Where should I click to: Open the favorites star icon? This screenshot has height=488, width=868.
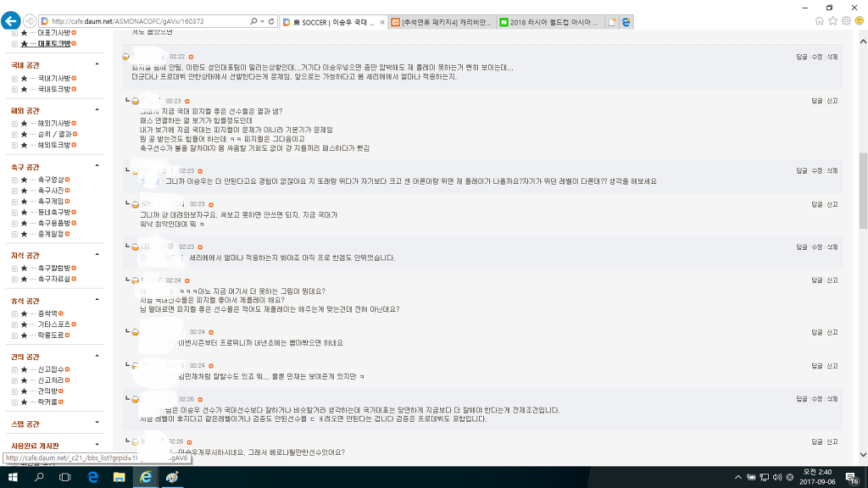pos(832,21)
